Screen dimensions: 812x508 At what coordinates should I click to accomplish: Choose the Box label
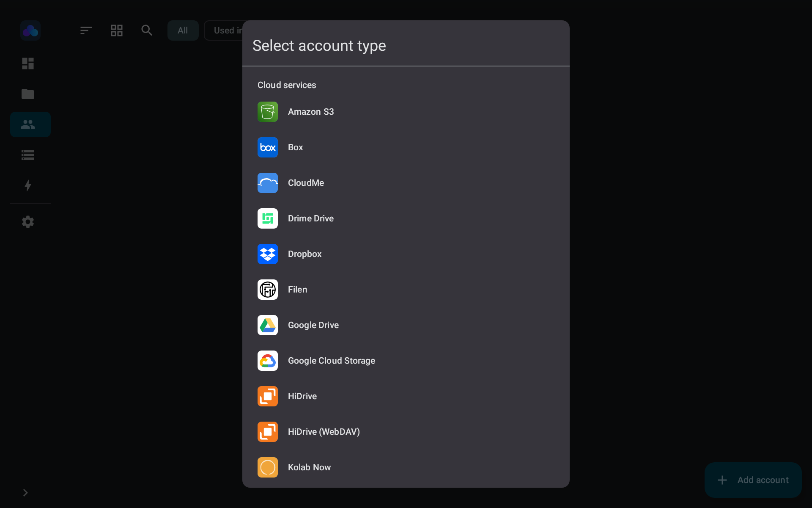pos(295,147)
